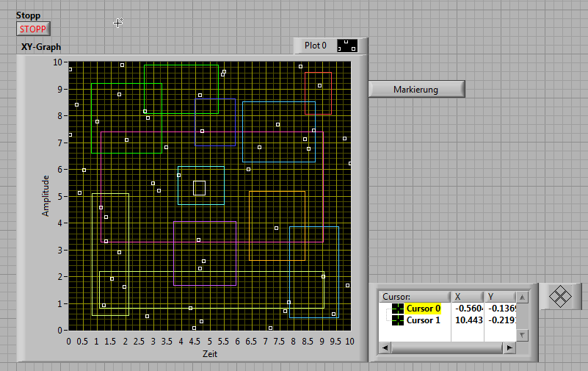Click the Amplitude axis label
The height and width of the screenshot is (371, 588).
[46, 196]
